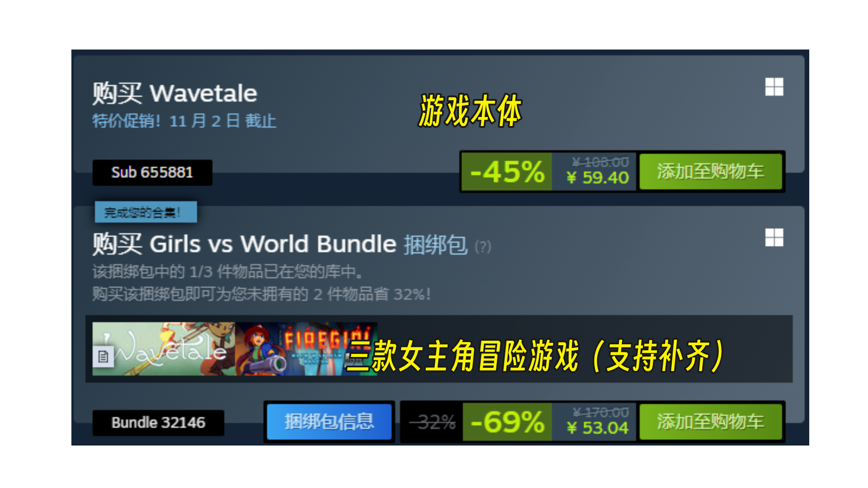Viewport: 868px width, 488px height.
Task: Click the ¥53.04 bundle price
Action: click(598, 428)
